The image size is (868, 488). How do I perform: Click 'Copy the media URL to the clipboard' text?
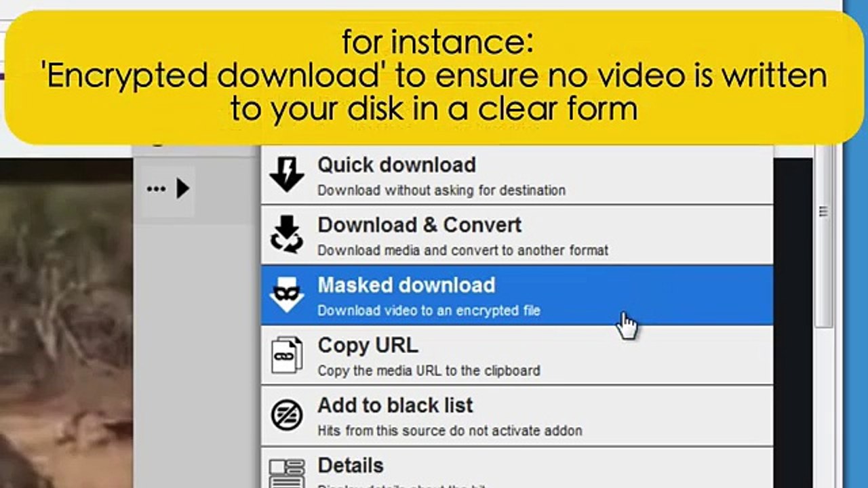click(429, 371)
